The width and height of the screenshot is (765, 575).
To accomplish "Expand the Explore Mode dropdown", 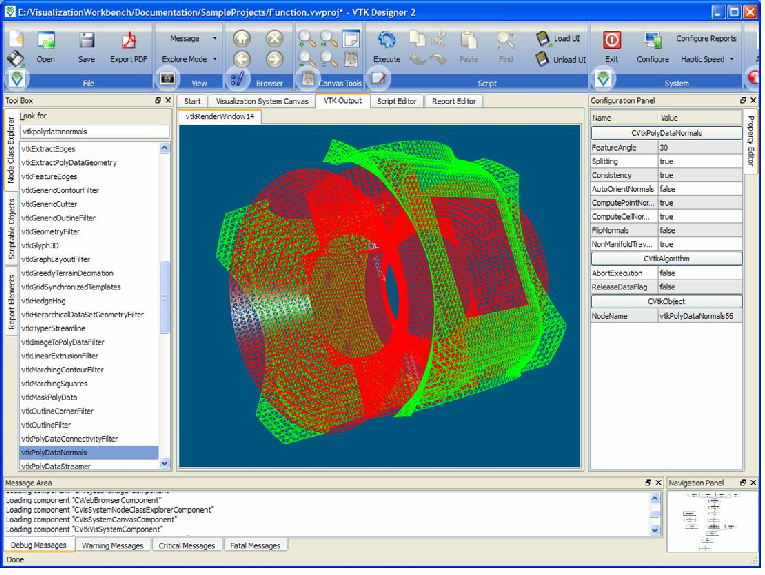I will tap(215, 59).
